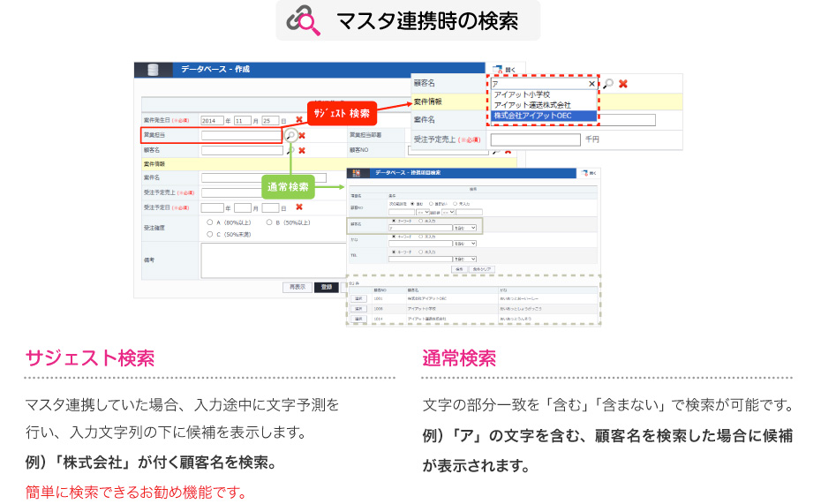
Task: Click the red X next to 営業担当 search
Action: pos(302,135)
